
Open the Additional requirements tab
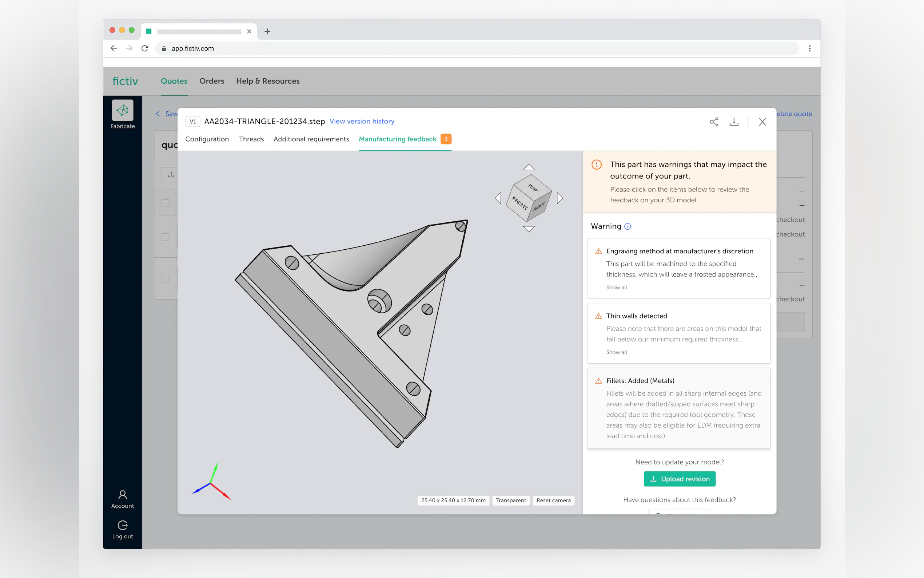311,139
